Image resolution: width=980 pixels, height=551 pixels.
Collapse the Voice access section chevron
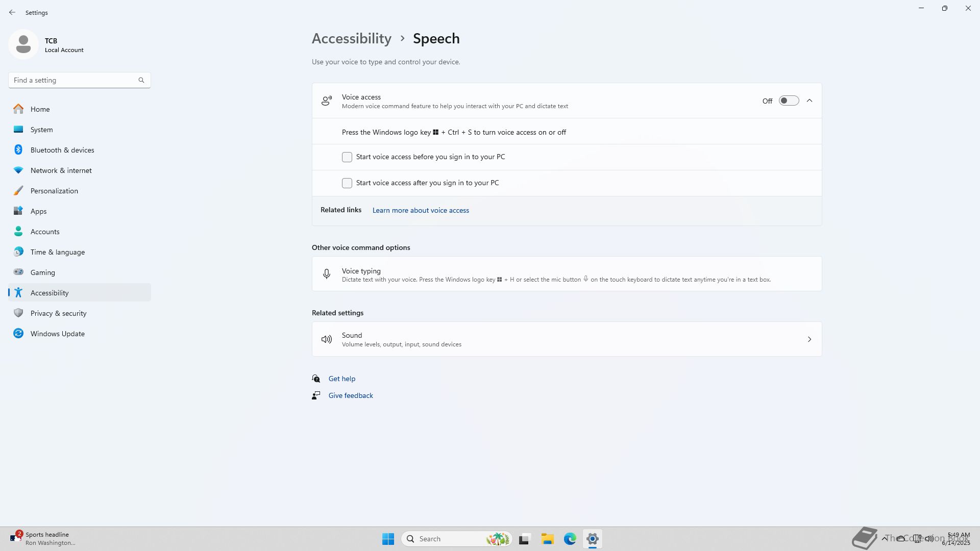click(x=810, y=101)
